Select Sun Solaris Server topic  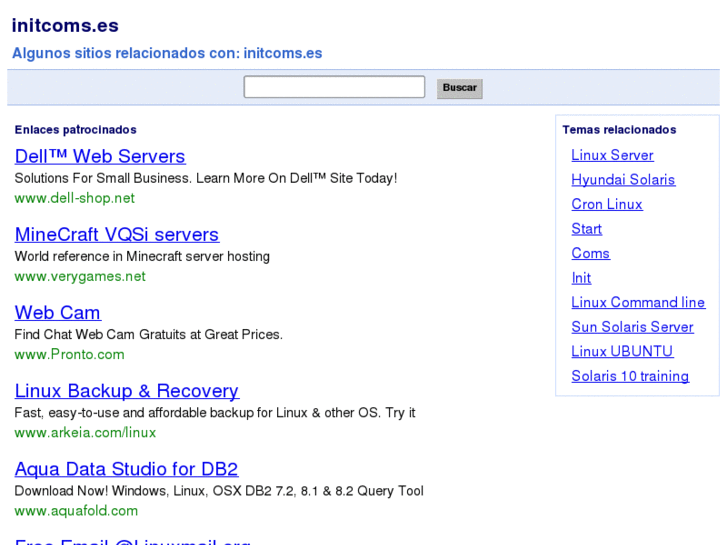tap(632, 327)
